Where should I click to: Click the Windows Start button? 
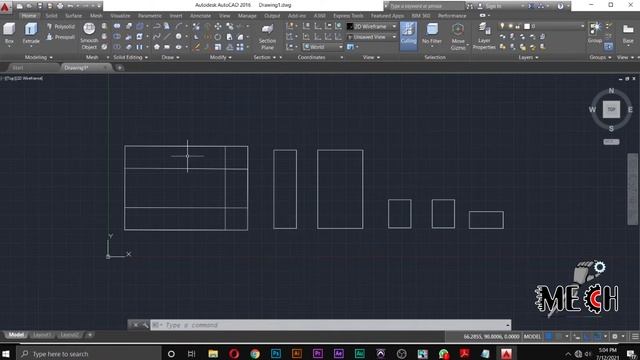pos(6,353)
